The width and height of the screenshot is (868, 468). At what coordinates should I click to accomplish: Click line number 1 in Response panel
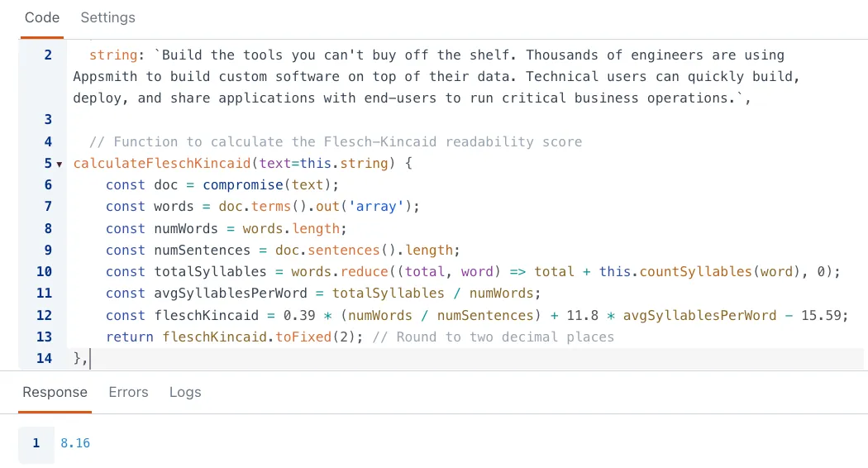(x=36, y=443)
